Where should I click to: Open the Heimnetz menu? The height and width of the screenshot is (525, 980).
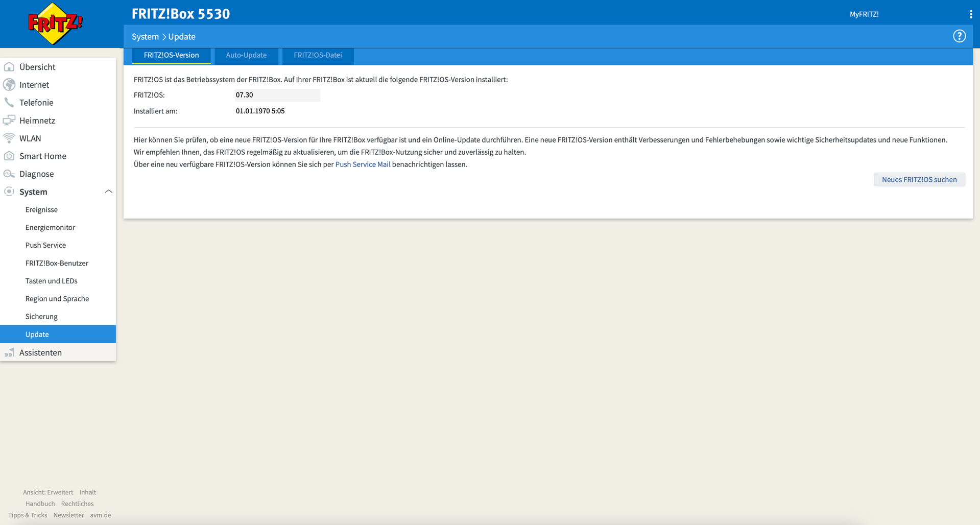(x=37, y=121)
